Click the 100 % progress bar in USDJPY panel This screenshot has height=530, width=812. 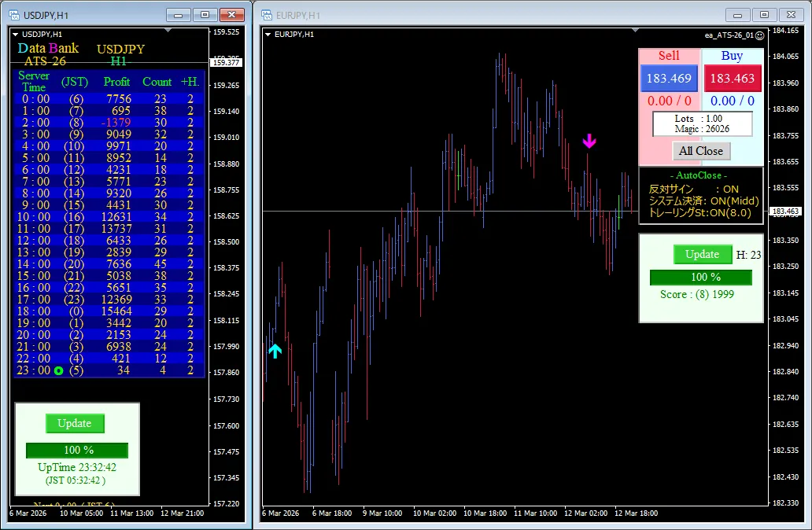[77, 451]
